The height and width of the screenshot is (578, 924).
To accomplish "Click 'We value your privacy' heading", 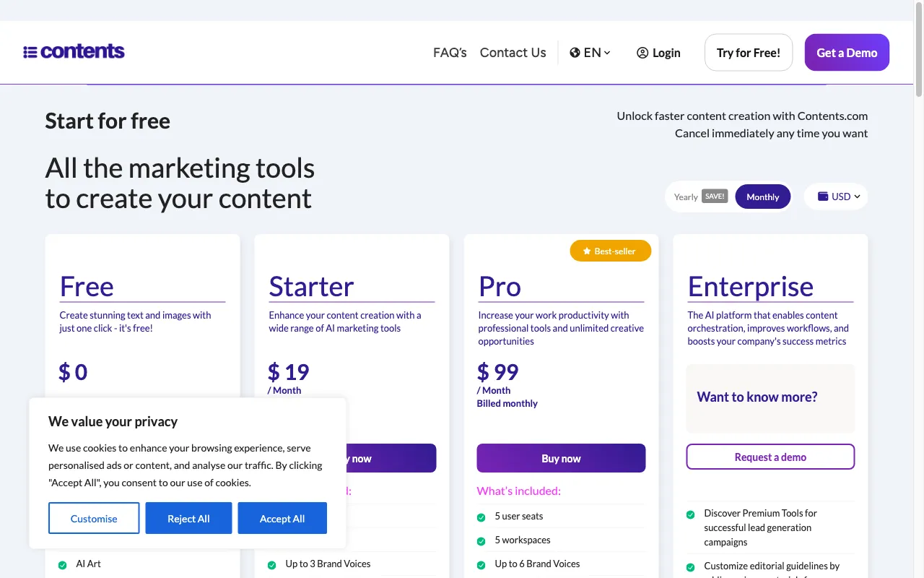I will click(113, 421).
